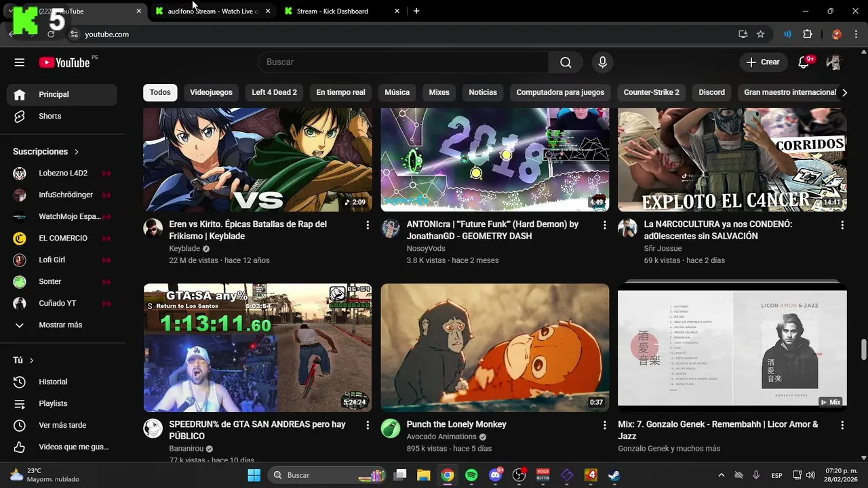868x488 pixels.
Task: Click La N4RC0CULTURA video title
Action: pyautogui.click(x=718, y=230)
